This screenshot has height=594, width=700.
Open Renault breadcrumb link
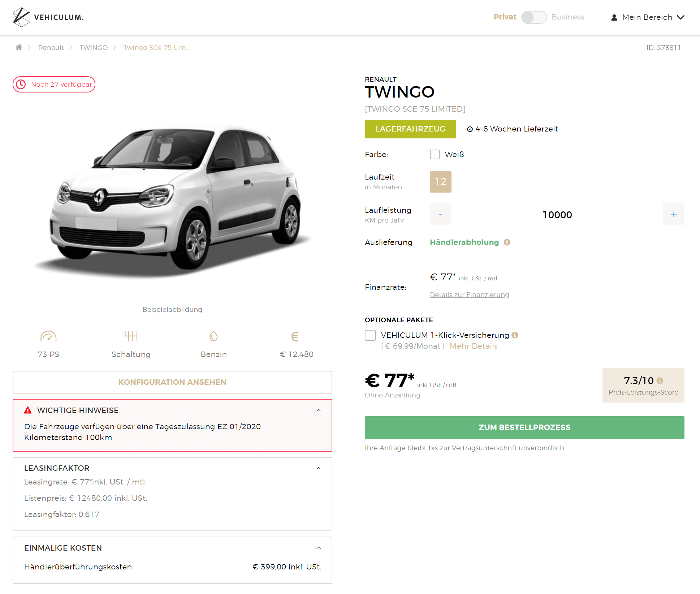pyautogui.click(x=51, y=47)
